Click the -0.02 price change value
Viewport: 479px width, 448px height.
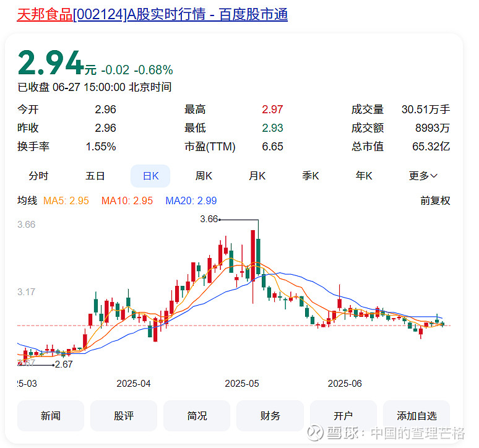[115, 70]
